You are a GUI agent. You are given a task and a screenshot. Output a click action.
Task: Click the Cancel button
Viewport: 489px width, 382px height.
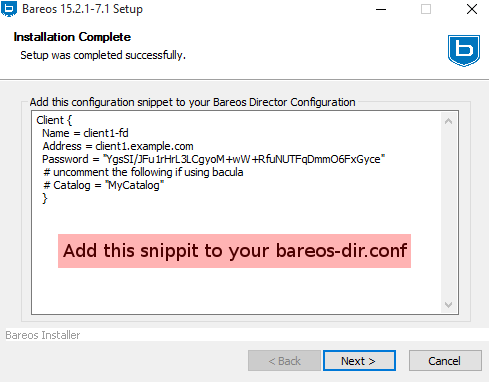tap(445, 361)
